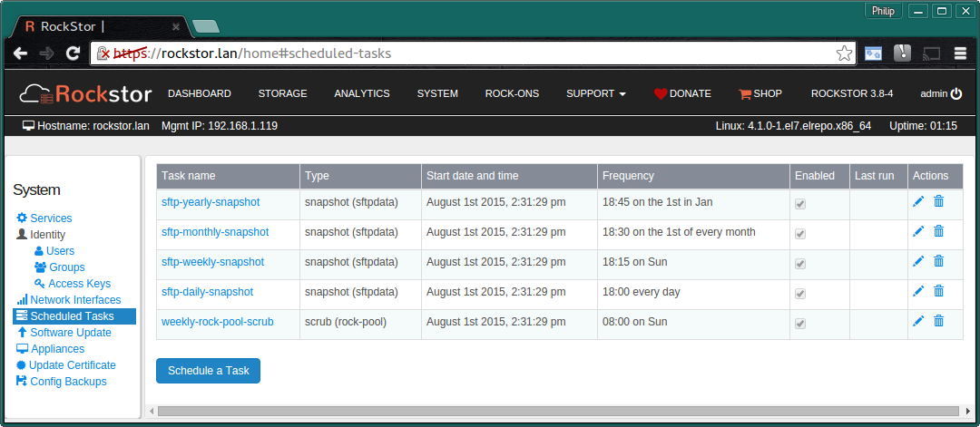Viewport: 980px width, 427px height.
Task: Click the insecure https padlock icon
Action: point(103,53)
